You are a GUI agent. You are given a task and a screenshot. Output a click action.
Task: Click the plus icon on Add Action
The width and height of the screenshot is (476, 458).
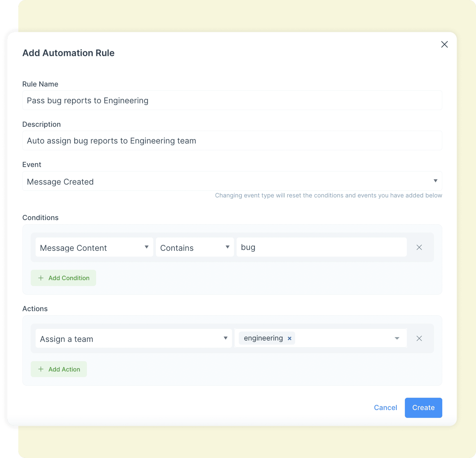[x=41, y=369]
